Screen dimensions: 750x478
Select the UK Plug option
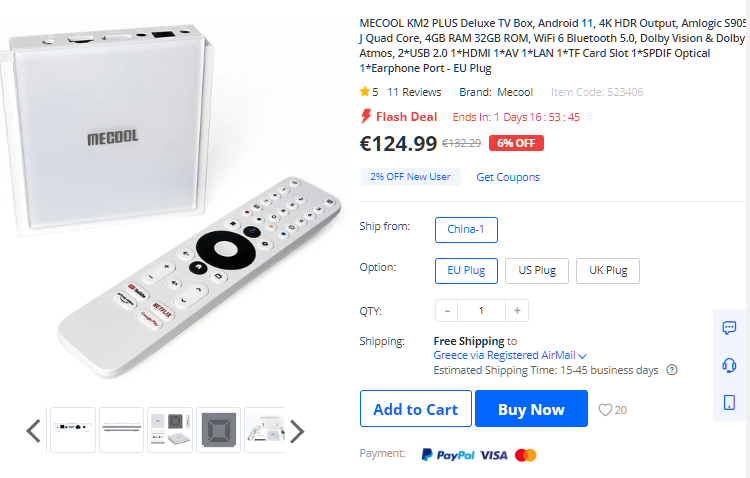click(607, 271)
